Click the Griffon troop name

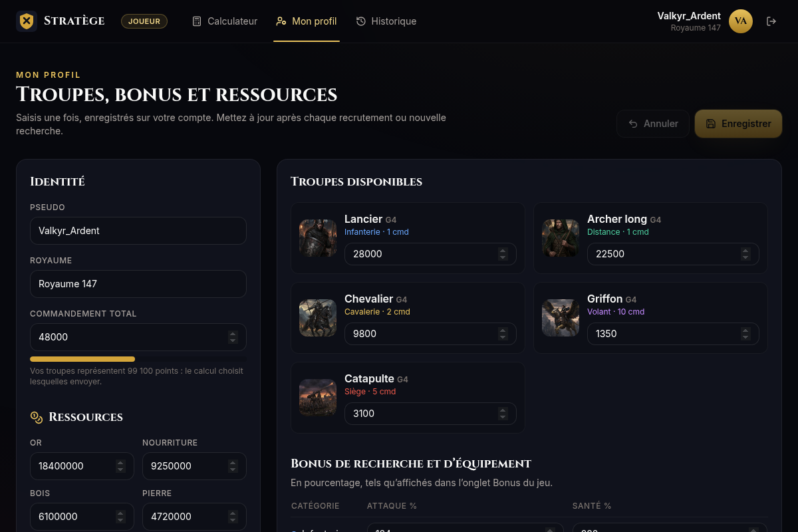(x=604, y=299)
